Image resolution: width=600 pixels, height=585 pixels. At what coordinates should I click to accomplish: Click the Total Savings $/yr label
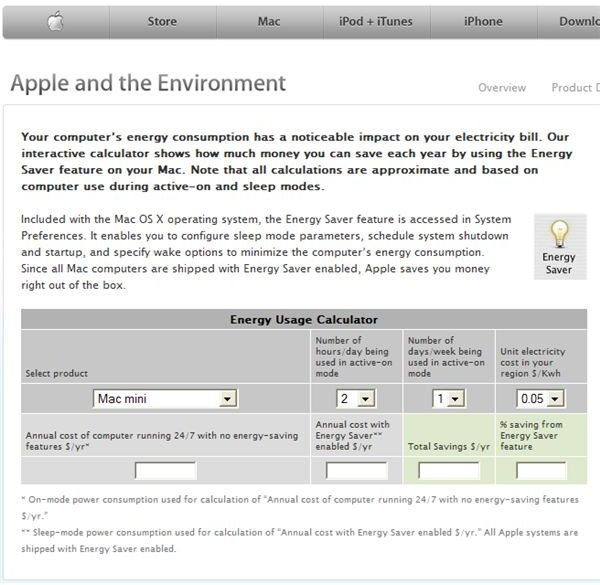coord(449,446)
